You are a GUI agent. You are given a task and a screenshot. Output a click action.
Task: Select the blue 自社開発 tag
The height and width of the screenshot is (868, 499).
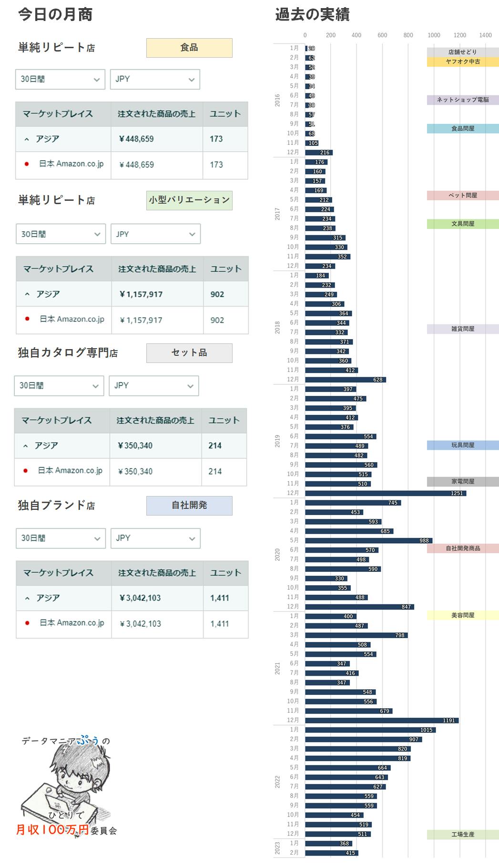coord(189,506)
